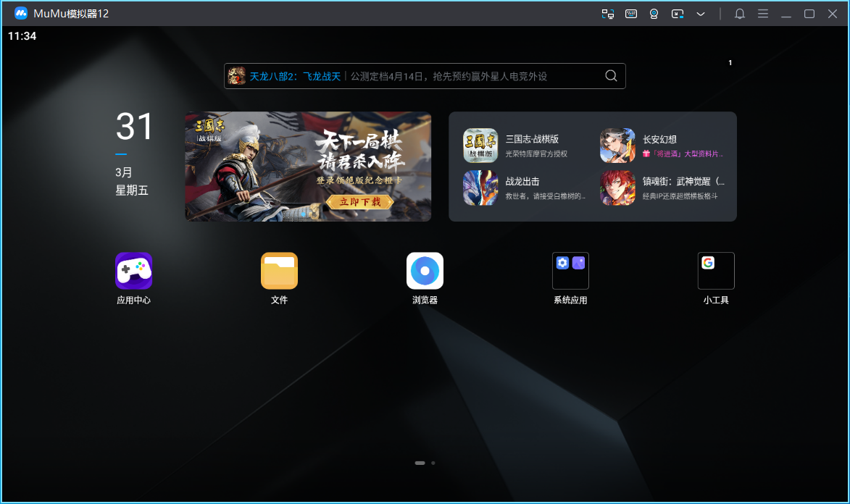850x504 pixels.
Task: Click the date number 31
Action: pos(134,127)
